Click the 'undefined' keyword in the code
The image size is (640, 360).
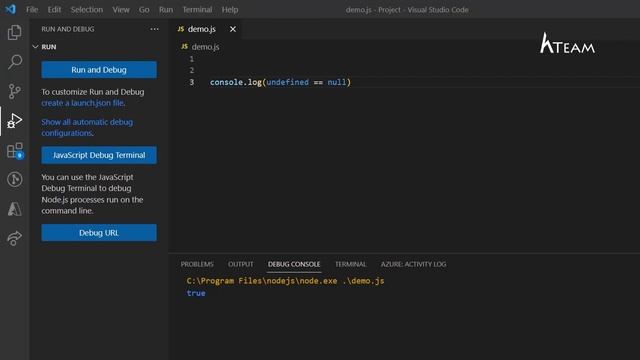point(287,82)
